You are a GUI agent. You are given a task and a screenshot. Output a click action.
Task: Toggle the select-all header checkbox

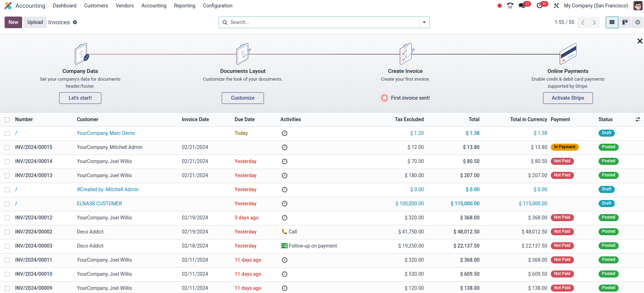tap(7, 120)
